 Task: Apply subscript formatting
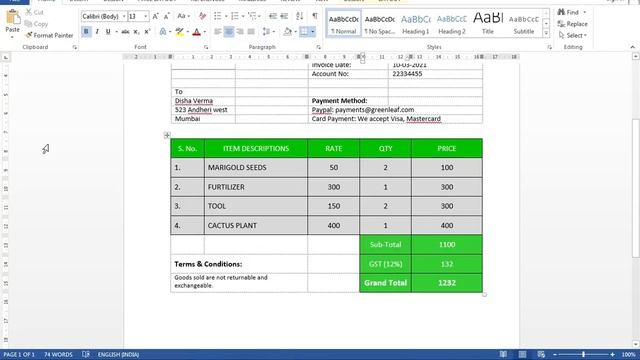[x=136, y=31]
